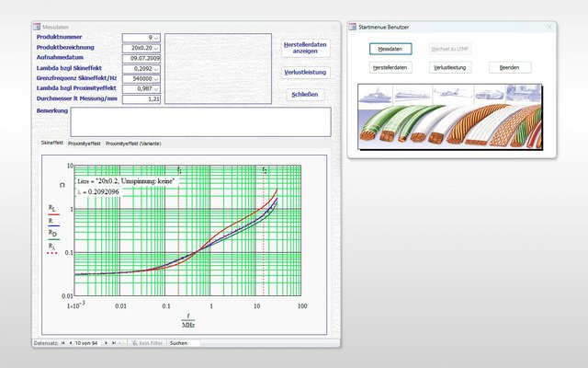Open Messdaten from the Startmenue
Image resolution: width=588 pixels, height=368 pixels.
pos(390,48)
